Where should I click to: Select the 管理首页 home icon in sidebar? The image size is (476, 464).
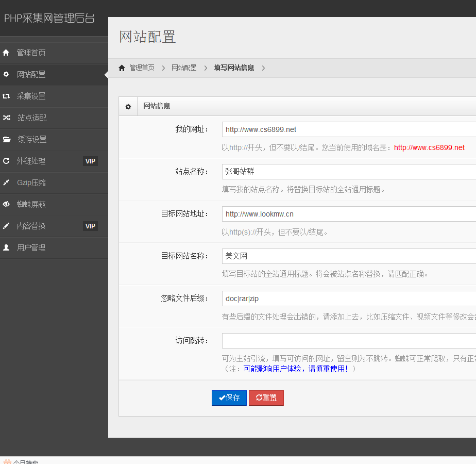6,53
